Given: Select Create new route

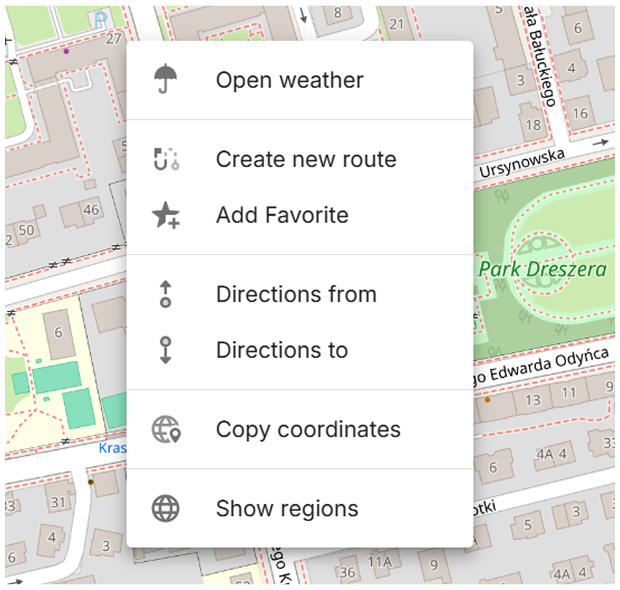Looking at the screenshot, I should [x=306, y=159].
